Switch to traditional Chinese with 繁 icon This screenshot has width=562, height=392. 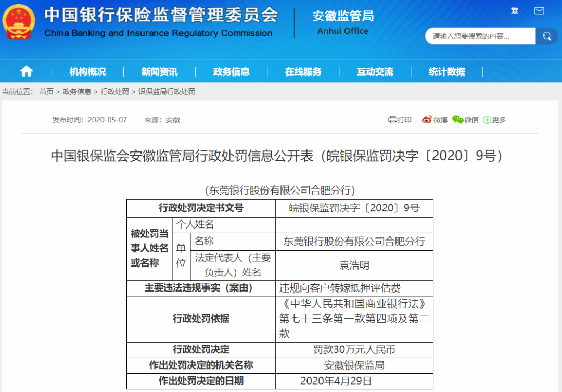click(514, 11)
